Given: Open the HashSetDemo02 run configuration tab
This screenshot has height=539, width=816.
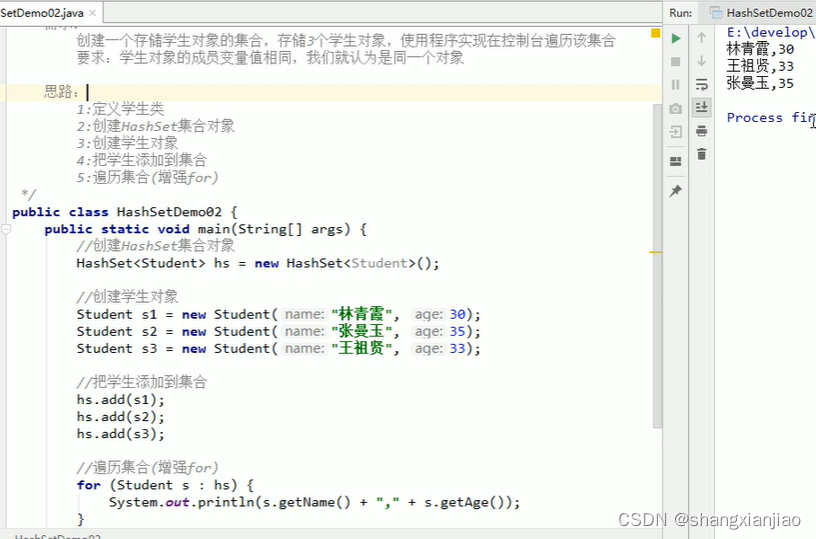Looking at the screenshot, I should coord(762,13).
